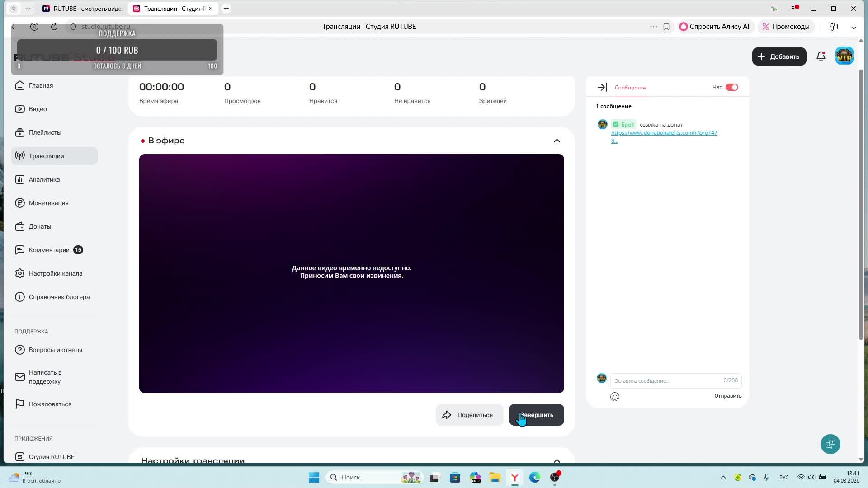Open the Аналитика section in the sidebar
Image resolution: width=868 pixels, height=488 pixels.
tap(44, 179)
